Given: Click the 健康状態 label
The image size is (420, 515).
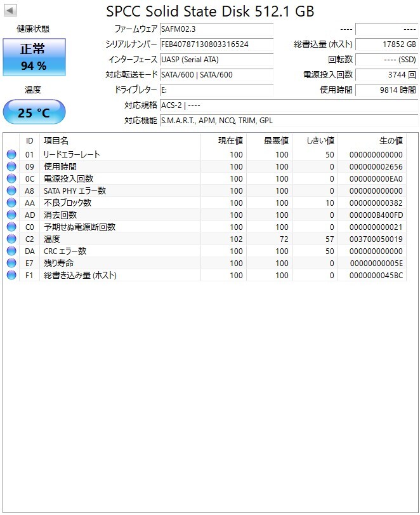Looking at the screenshot, I should tap(33, 29).
